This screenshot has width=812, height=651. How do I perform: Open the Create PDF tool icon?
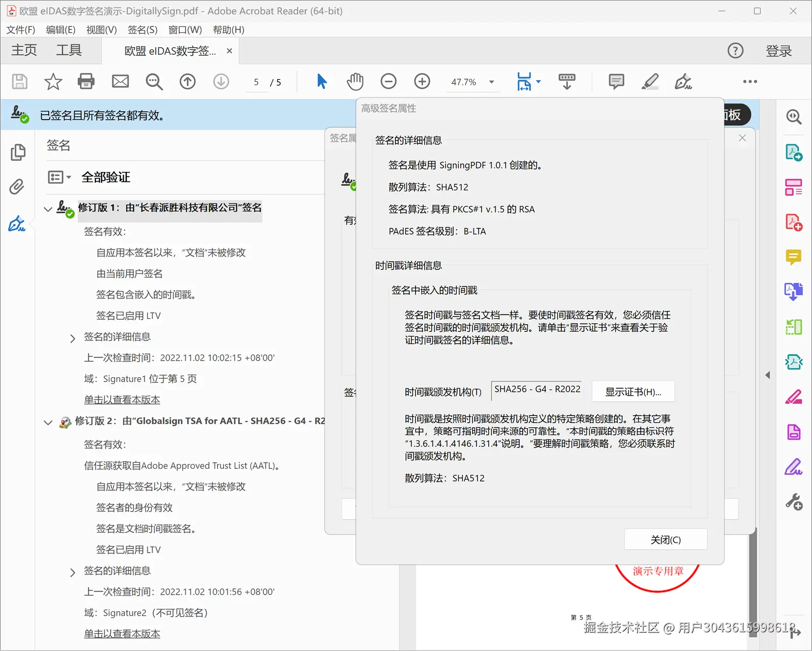[x=794, y=222]
